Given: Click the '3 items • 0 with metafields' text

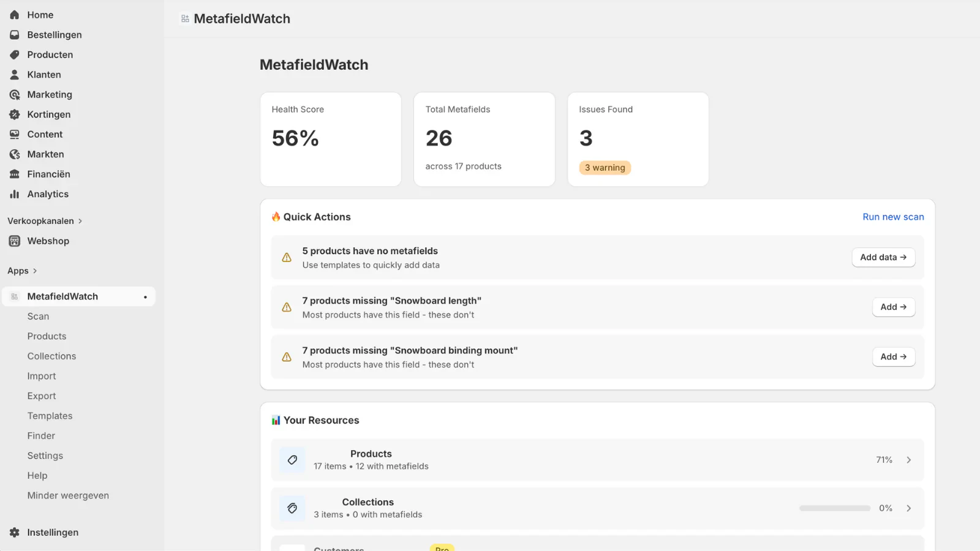Looking at the screenshot, I should (368, 515).
